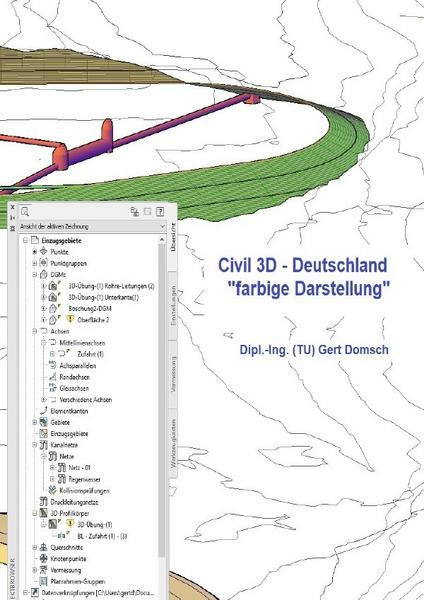Collapse the root Einzugsgebiete drawing node
The image size is (424, 600).
click(25, 240)
